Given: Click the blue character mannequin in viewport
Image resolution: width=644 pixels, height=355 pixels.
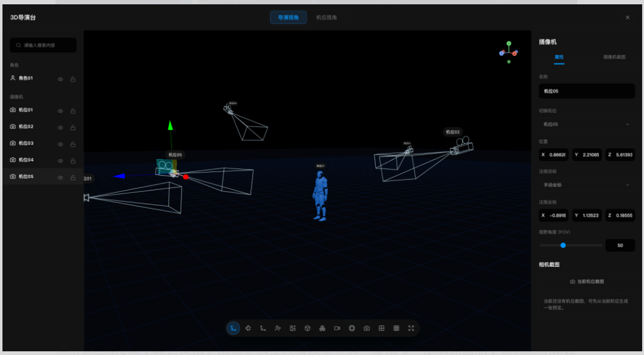Looking at the screenshot, I should (x=320, y=196).
